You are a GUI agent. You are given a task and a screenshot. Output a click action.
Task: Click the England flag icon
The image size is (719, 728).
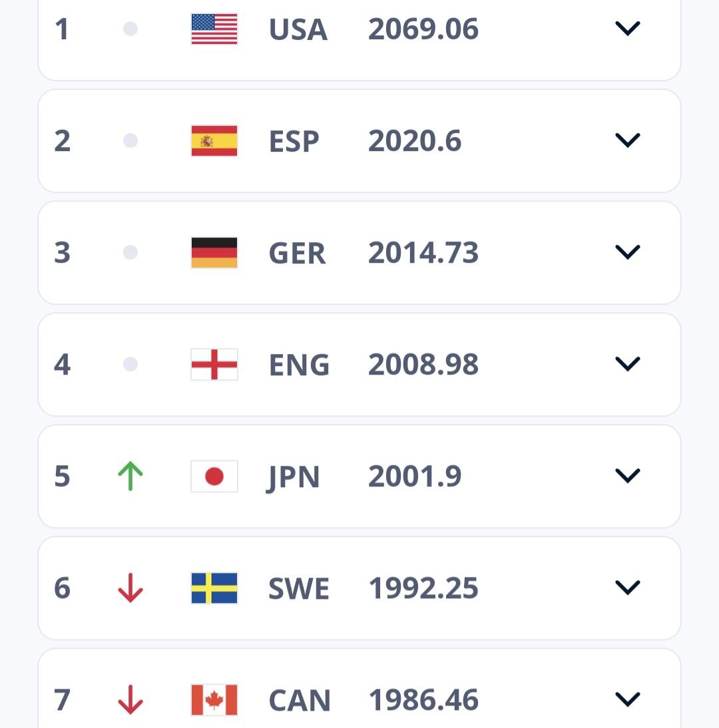tap(214, 365)
